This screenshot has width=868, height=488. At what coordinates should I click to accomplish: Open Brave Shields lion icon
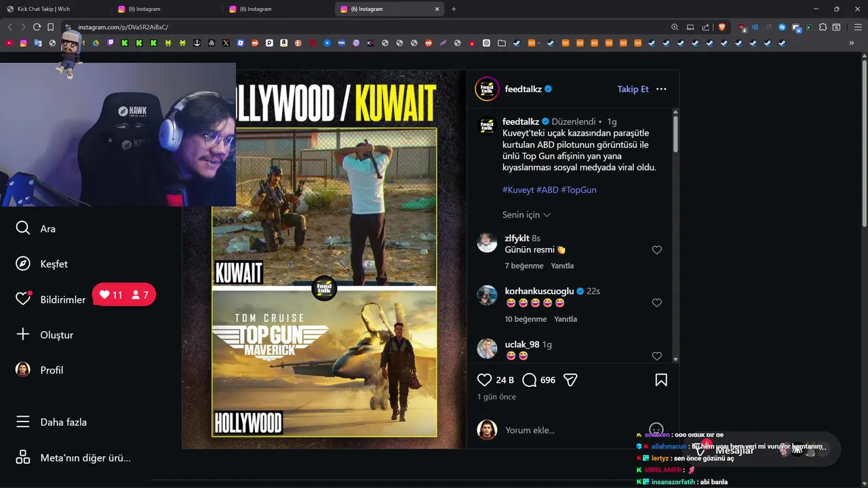click(x=722, y=27)
